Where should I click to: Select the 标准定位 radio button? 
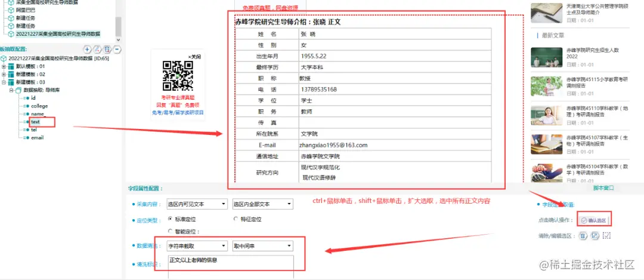tap(171, 219)
